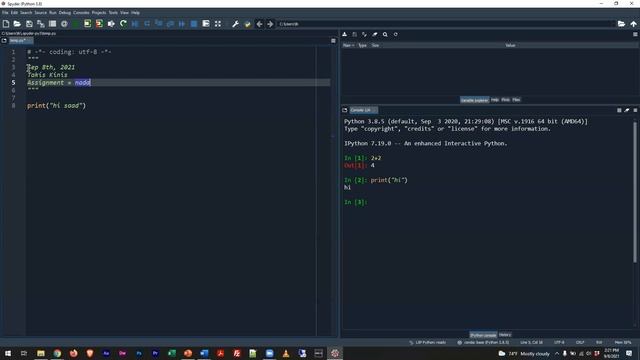This screenshot has width=640, height=360.
Task: Create a new file with toolbar icon
Action: [6, 24]
